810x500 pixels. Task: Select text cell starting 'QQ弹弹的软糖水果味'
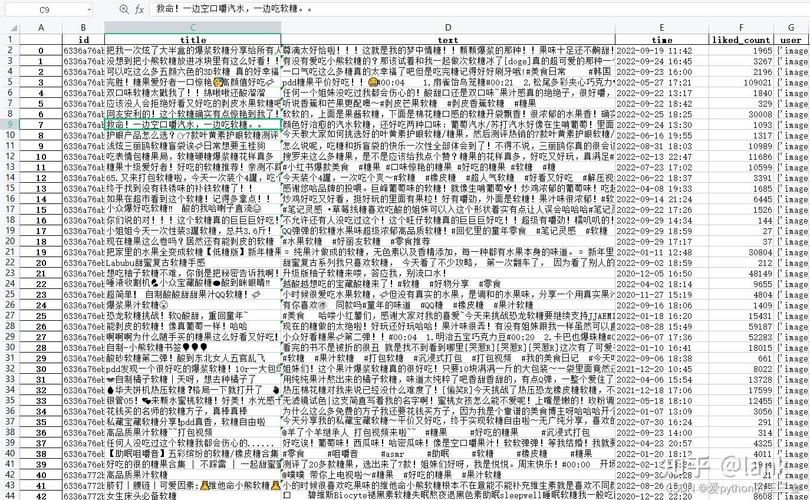click(448, 230)
